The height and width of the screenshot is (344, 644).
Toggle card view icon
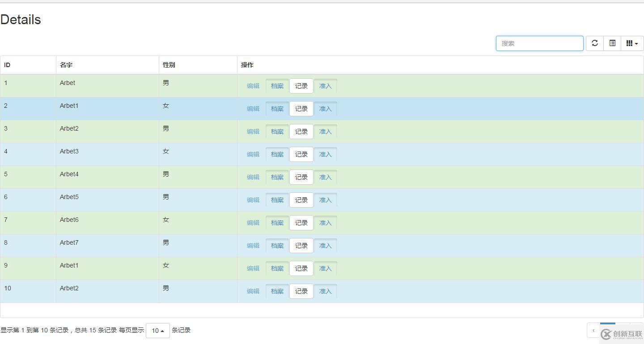612,43
